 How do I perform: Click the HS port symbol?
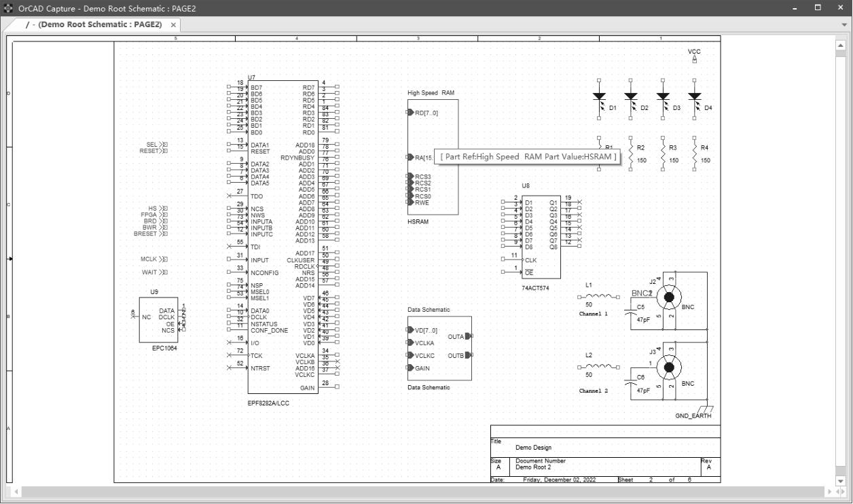(x=164, y=209)
